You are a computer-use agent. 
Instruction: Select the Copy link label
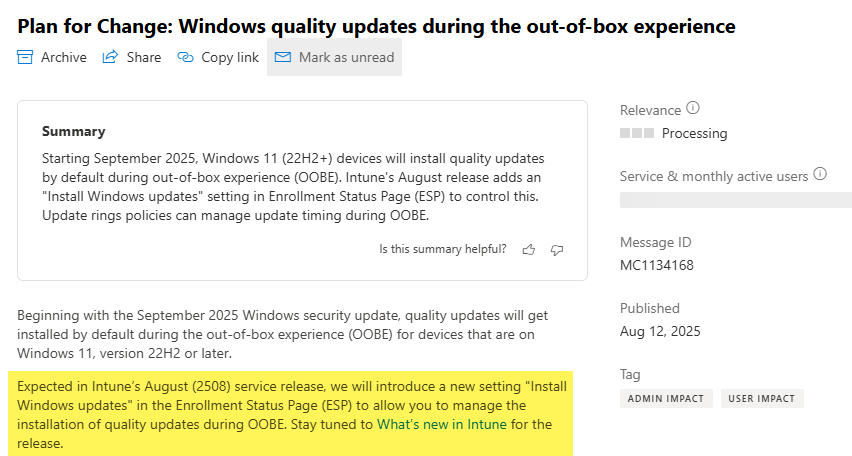(230, 57)
